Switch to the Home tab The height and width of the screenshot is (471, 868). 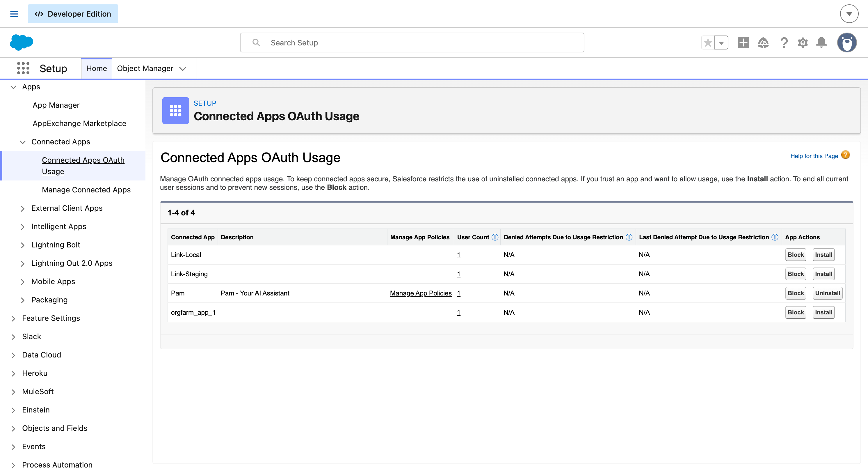[x=96, y=68]
